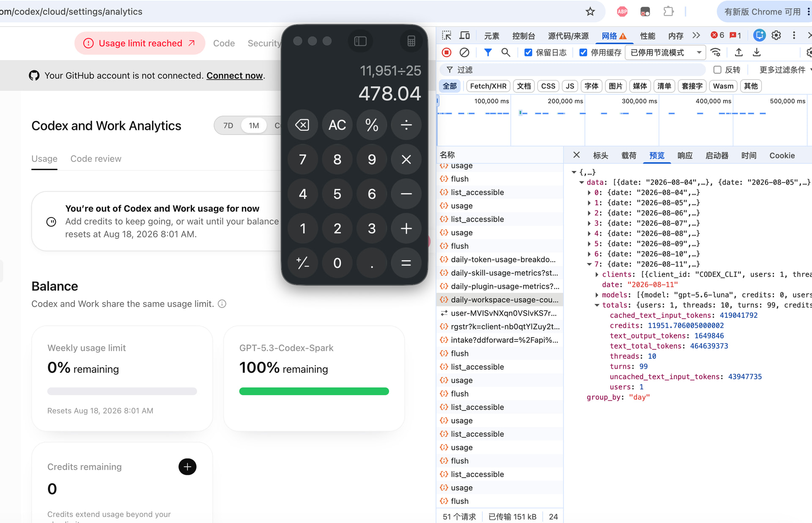Click calculator plus-minus sign key

(x=303, y=263)
